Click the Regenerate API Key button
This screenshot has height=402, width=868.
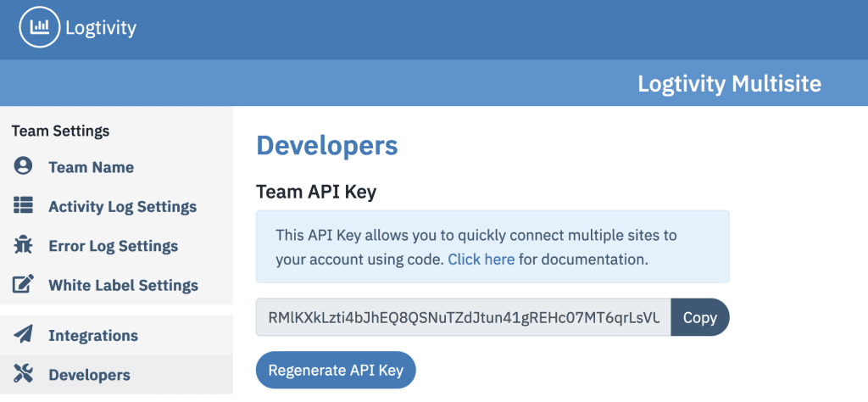coord(336,370)
